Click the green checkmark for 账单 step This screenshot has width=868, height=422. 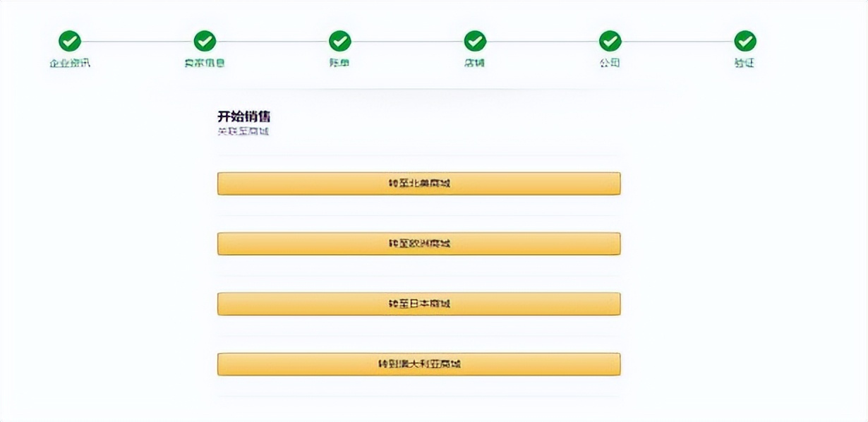click(x=339, y=41)
